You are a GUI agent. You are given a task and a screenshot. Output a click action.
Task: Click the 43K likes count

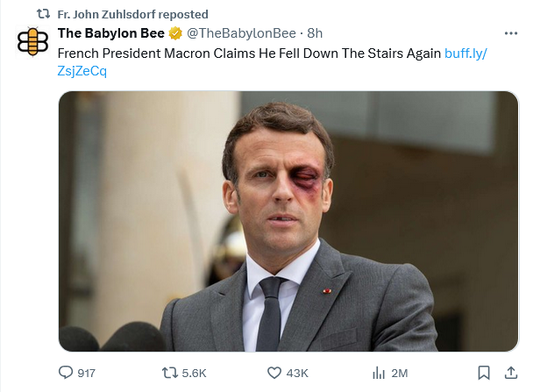pos(297,374)
